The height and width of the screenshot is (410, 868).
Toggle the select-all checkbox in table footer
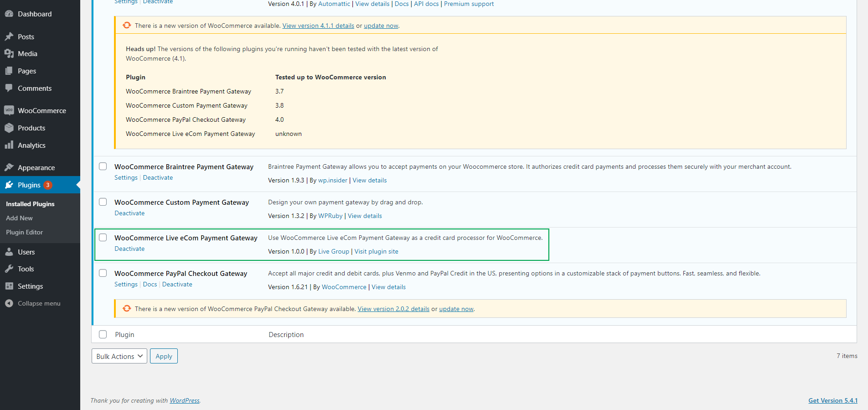point(103,334)
